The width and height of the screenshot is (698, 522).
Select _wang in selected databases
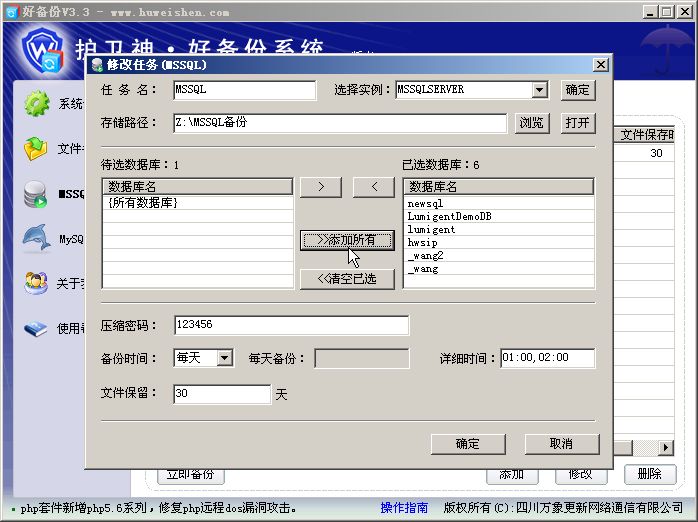point(499,269)
